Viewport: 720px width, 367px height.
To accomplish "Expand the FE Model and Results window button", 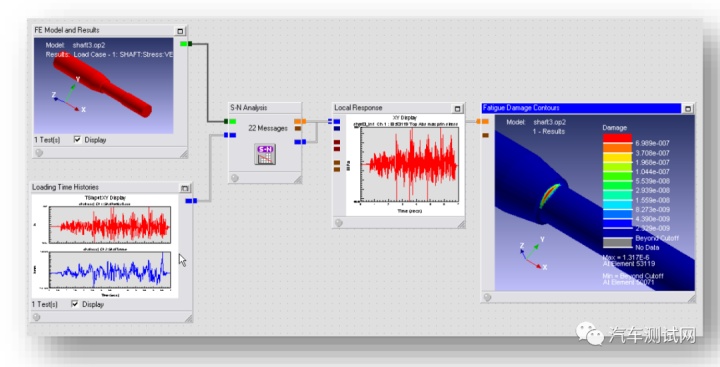I will tap(180, 31).
